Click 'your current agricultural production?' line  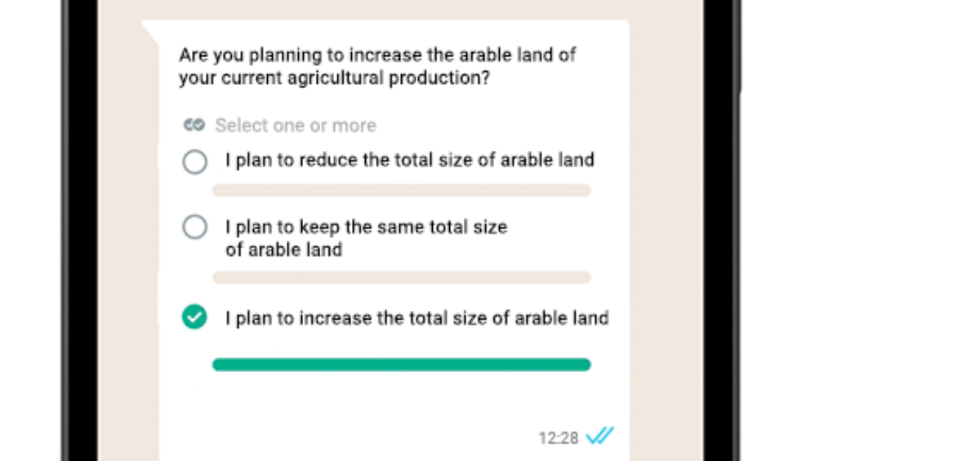coord(340,79)
